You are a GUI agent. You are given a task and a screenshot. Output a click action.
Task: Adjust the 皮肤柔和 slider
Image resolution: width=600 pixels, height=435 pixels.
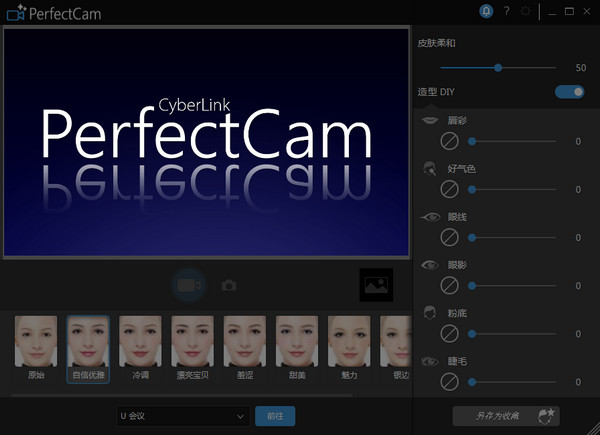498,68
